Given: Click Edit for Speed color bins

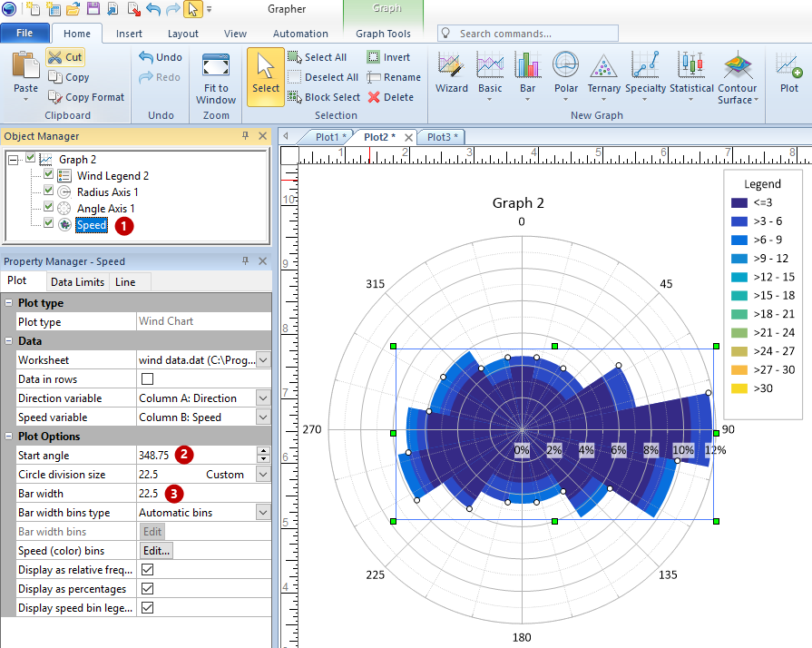Looking at the screenshot, I should point(155,551).
